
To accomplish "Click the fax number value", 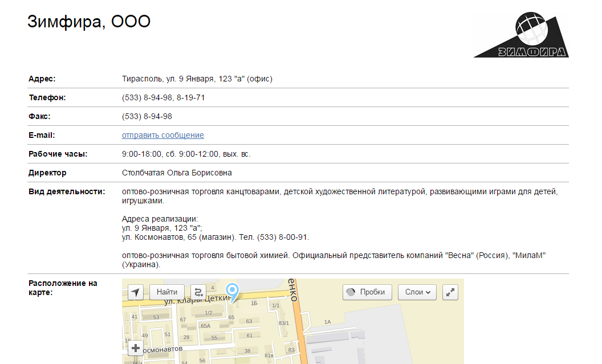I will click(147, 116).
